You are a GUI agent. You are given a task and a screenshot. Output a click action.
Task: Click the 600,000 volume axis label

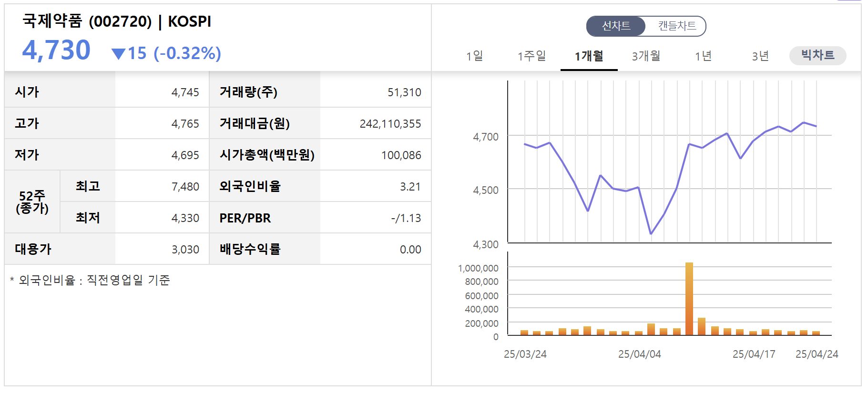point(481,296)
